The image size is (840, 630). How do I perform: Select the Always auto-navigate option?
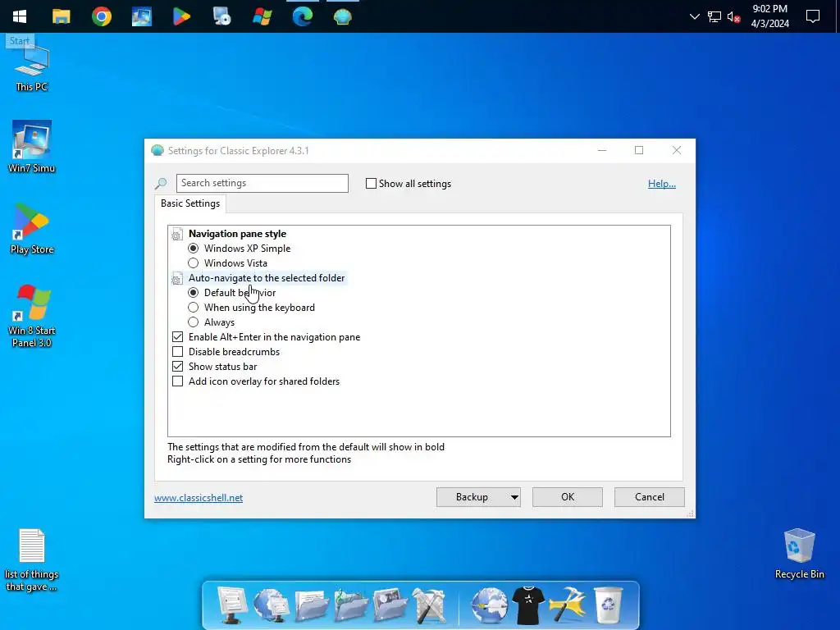coord(193,322)
